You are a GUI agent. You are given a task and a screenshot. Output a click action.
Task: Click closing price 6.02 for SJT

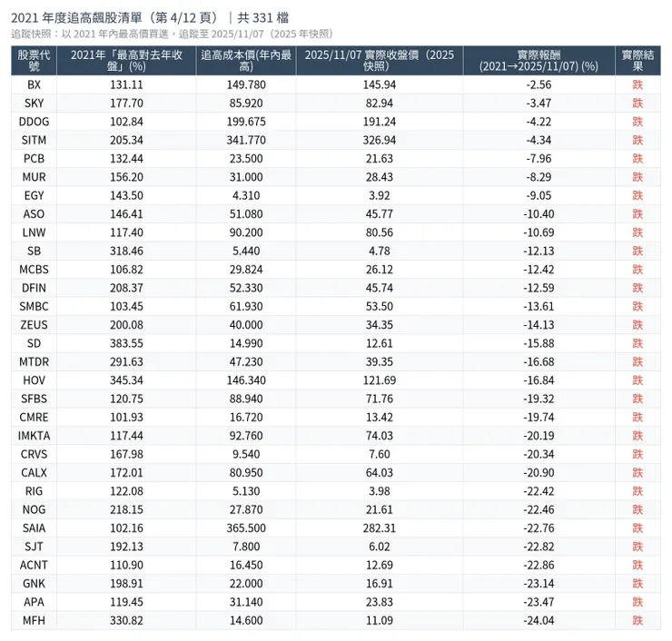[x=380, y=547]
